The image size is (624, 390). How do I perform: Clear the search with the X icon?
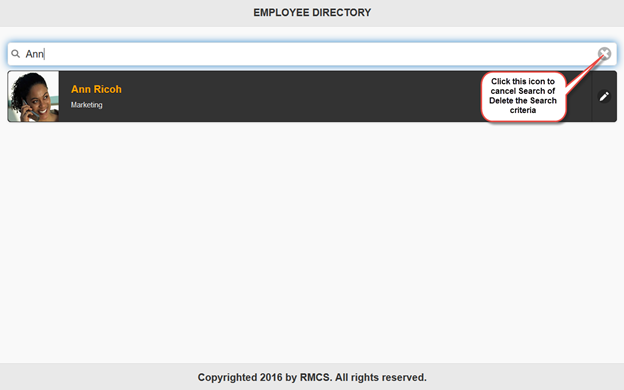[604, 53]
